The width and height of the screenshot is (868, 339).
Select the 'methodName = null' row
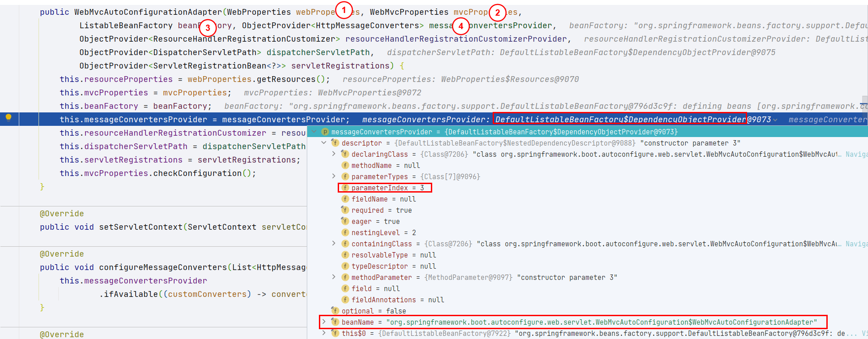pyautogui.click(x=588, y=165)
